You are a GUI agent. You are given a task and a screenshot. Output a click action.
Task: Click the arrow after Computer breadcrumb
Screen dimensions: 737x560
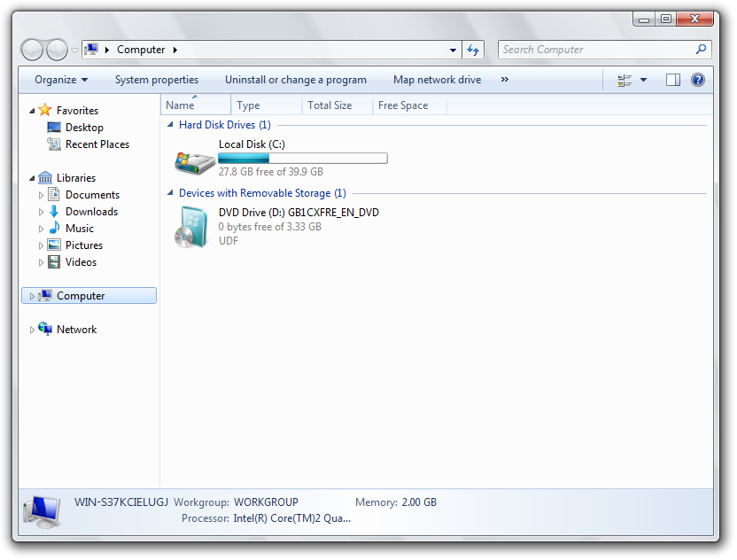point(175,50)
